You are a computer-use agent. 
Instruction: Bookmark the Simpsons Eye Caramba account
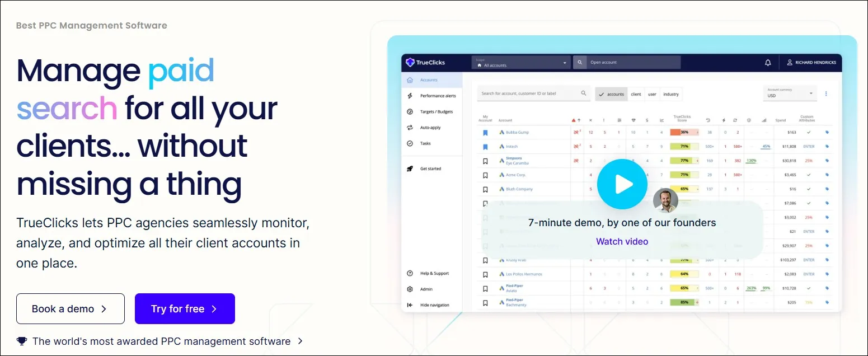[x=485, y=161]
